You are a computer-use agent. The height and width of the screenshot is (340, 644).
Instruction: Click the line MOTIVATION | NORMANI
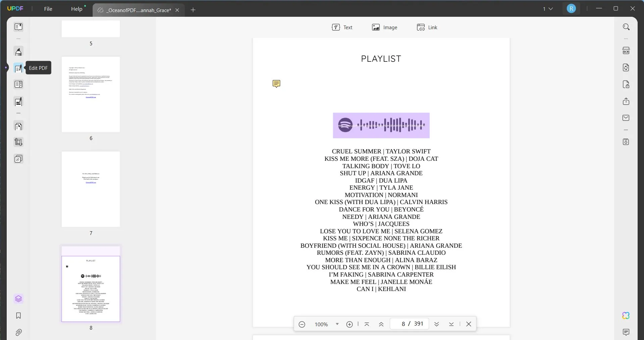tap(381, 195)
